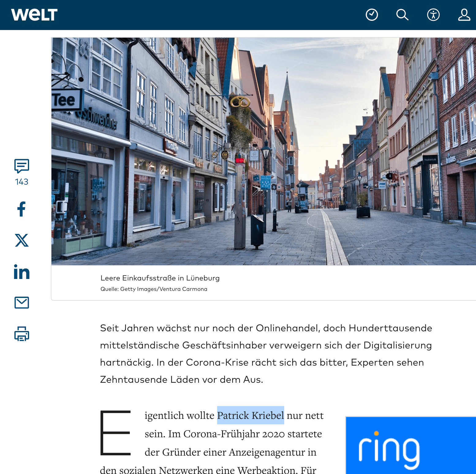Viewport: 476px width, 474px height.
Task: View the 143 comments count
Action: [x=22, y=182]
